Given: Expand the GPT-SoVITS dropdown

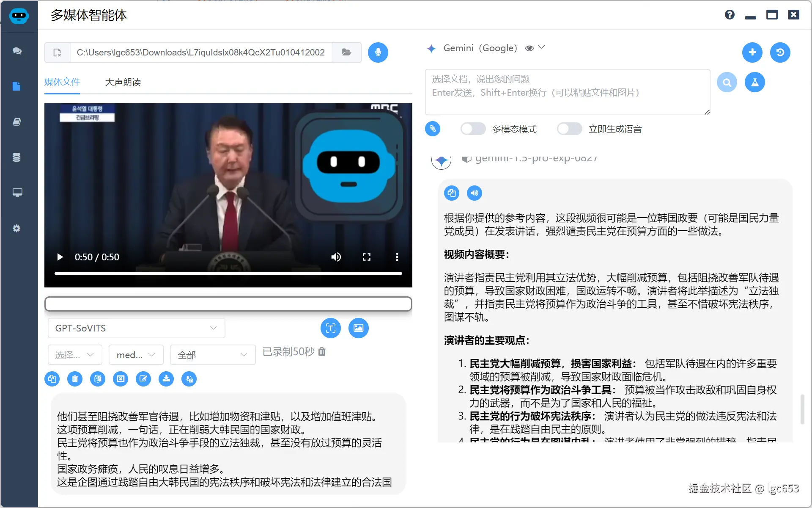Looking at the screenshot, I should (136, 328).
